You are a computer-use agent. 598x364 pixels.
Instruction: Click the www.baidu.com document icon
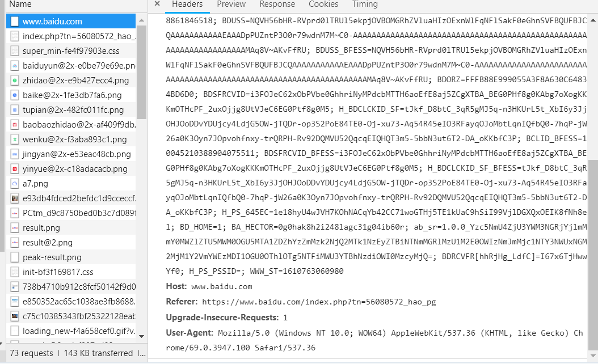(15, 22)
